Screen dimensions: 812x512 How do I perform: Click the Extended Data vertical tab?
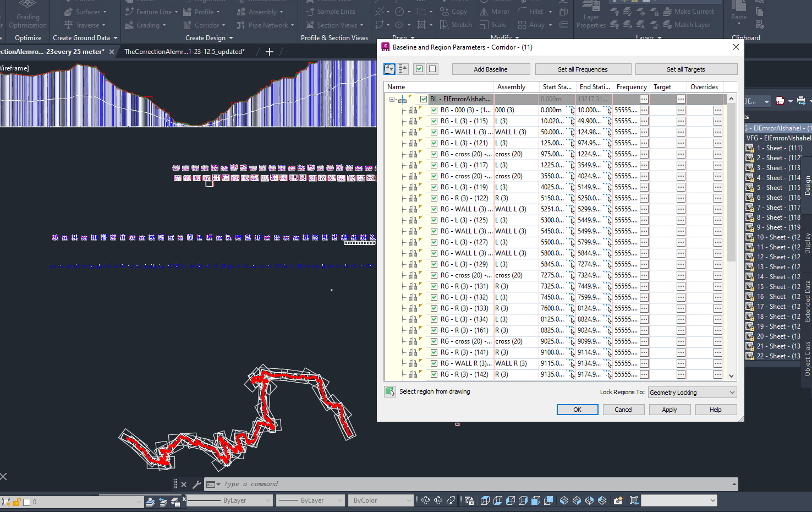[x=807, y=301]
